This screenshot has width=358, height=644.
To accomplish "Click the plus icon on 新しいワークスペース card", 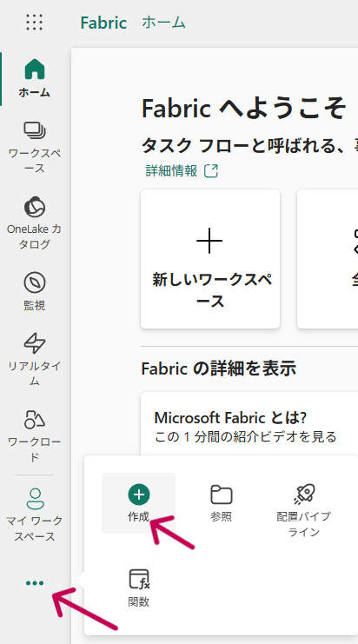I will pos(209,241).
